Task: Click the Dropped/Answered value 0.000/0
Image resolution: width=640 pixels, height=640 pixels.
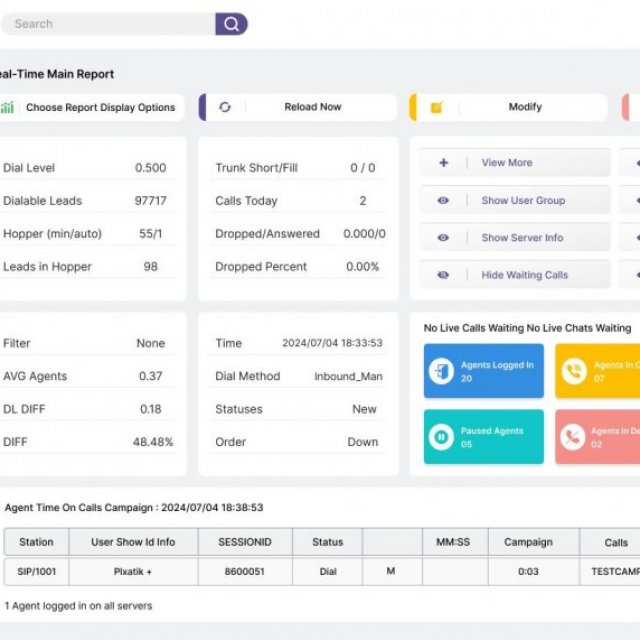Action: point(364,233)
